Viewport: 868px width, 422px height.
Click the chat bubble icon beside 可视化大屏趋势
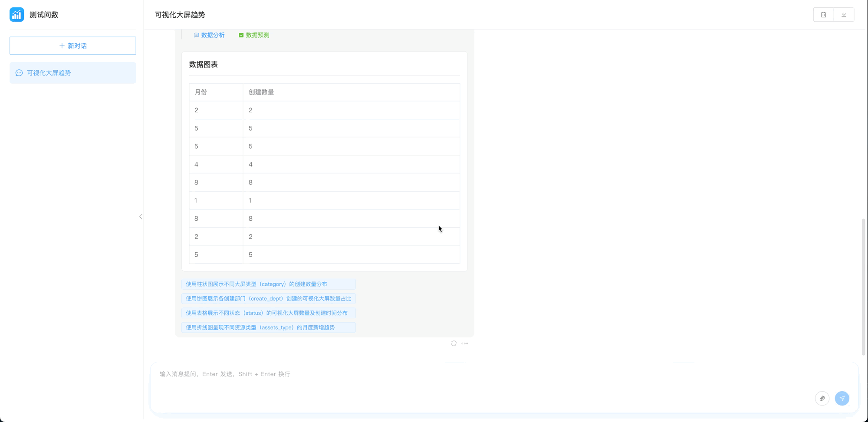pyautogui.click(x=19, y=73)
